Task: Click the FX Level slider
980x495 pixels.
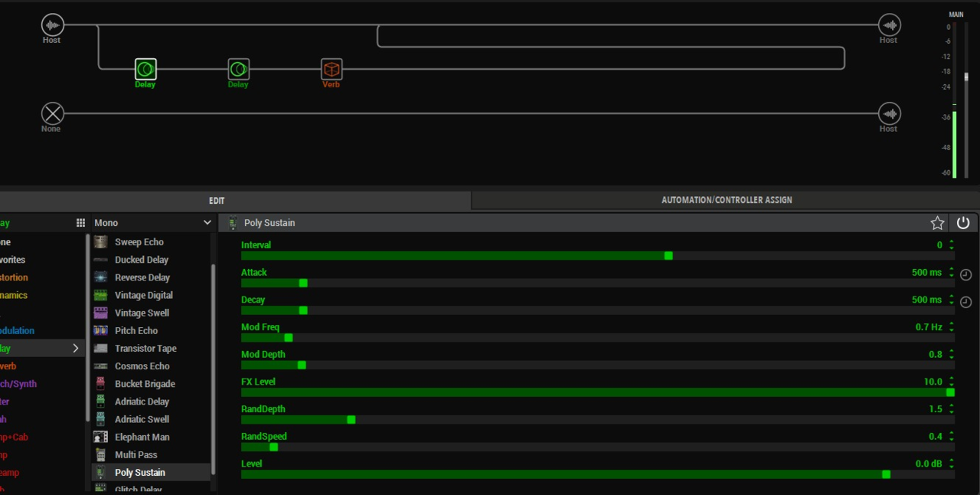Action: coord(597,392)
